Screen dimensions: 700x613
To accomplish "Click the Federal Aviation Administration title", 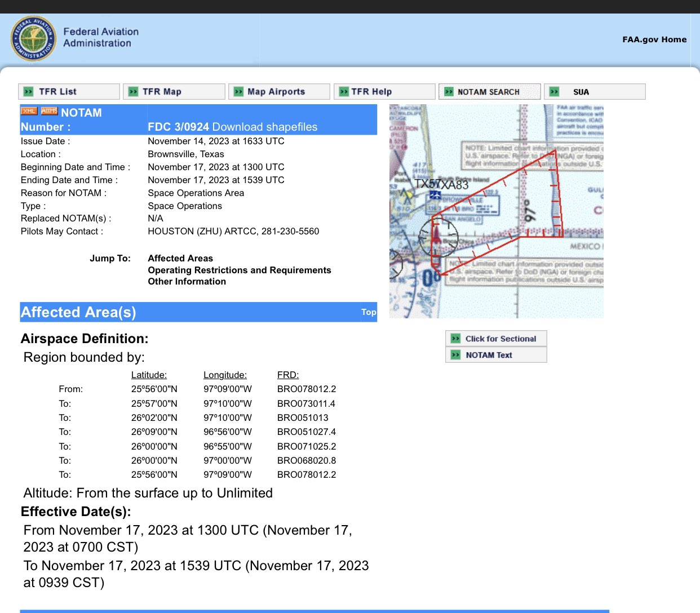I will [x=101, y=37].
